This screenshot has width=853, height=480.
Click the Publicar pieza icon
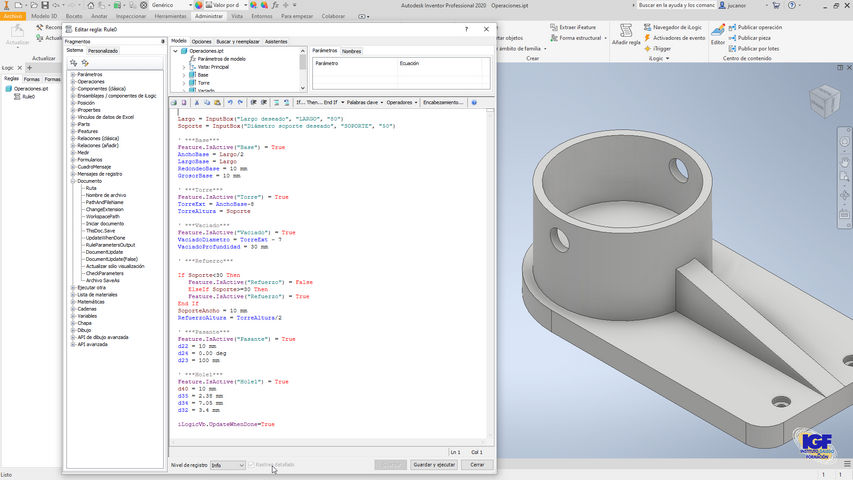[x=732, y=37]
